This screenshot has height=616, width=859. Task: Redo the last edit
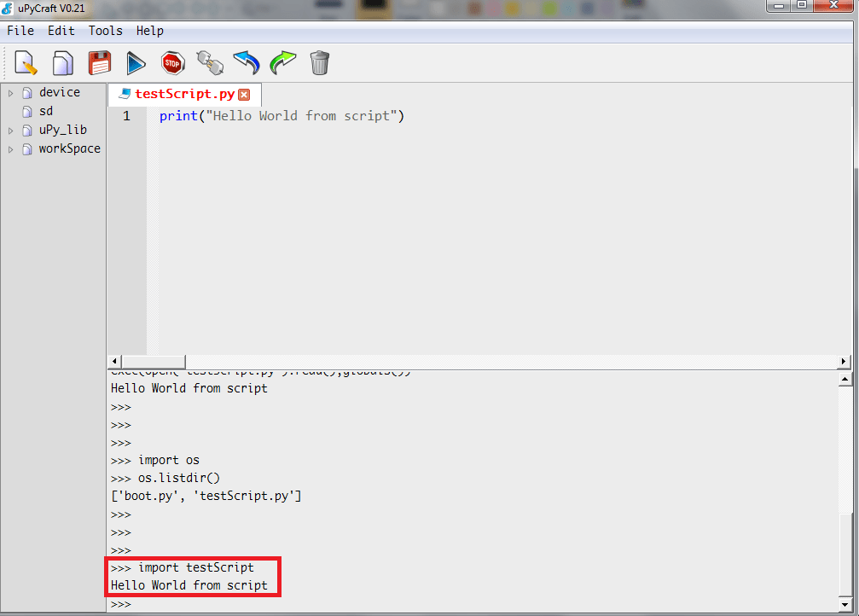tap(282, 62)
